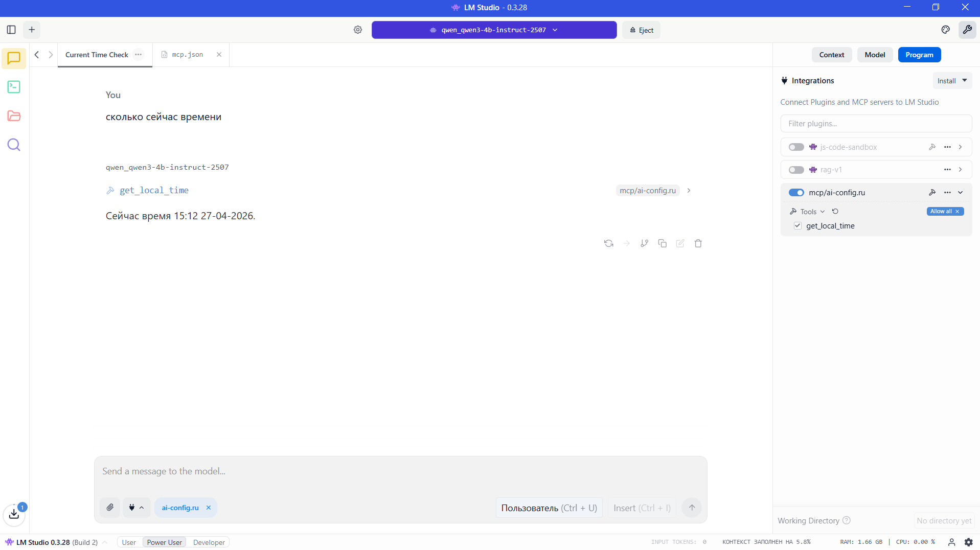Click the mcp/ai-config.ru badge on tool call

tap(648, 191)
